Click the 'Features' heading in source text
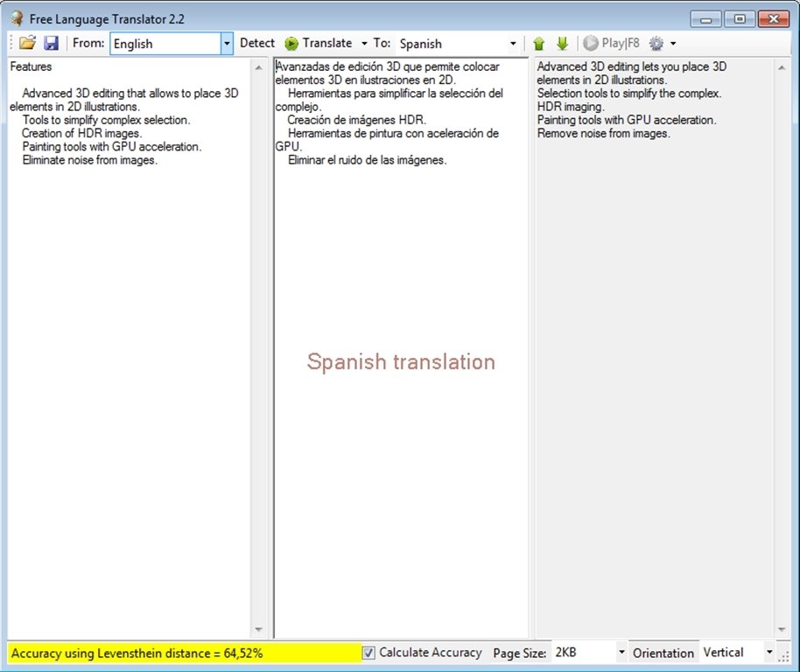The width and height of the screenshot is (800, 672). [x=31, y=66]
